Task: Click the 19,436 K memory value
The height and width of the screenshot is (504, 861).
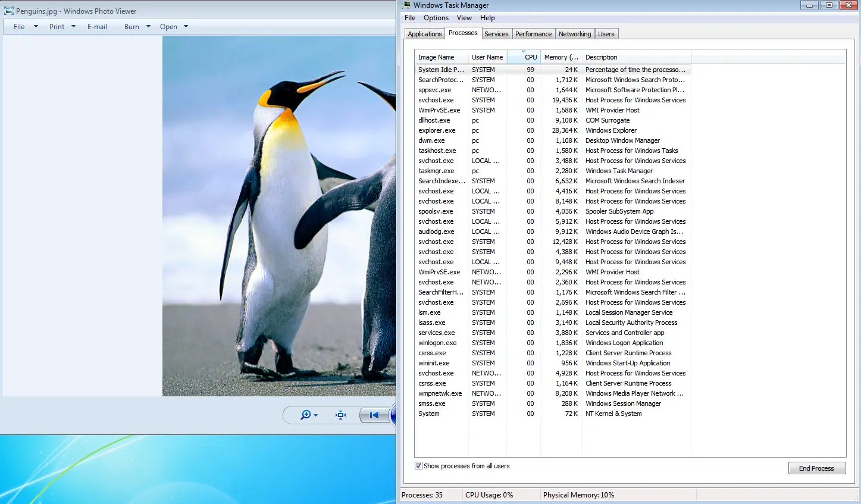Action: click(x=565, y=100)
